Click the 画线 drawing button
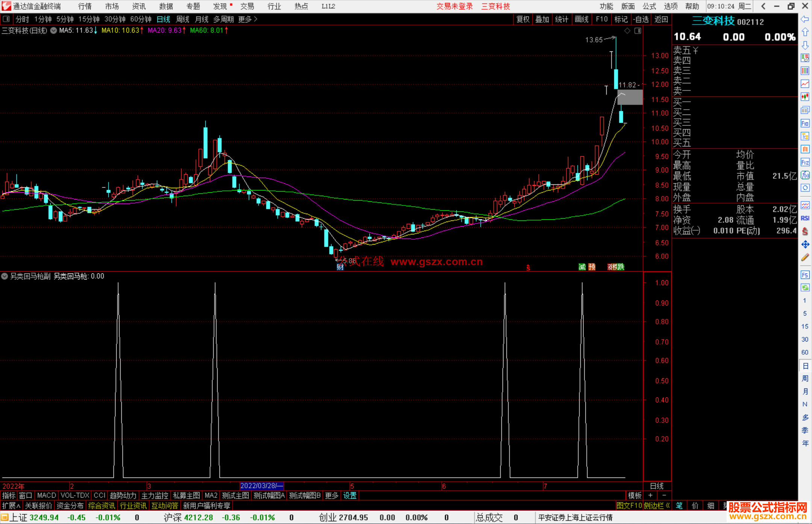The image size is (812, 524). pyautogui.click(x=582, y=19)
